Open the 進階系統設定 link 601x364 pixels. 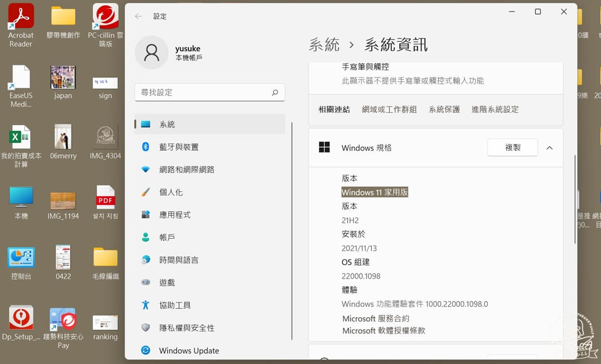click(495, 109)
